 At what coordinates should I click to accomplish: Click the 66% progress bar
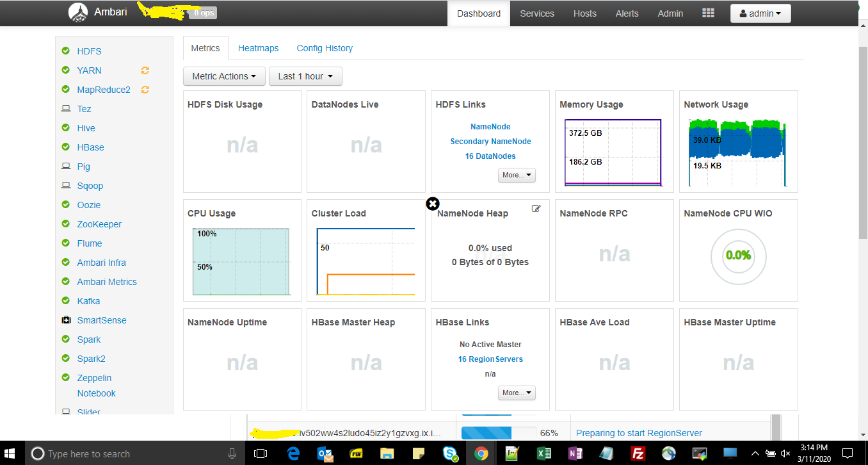499,433
